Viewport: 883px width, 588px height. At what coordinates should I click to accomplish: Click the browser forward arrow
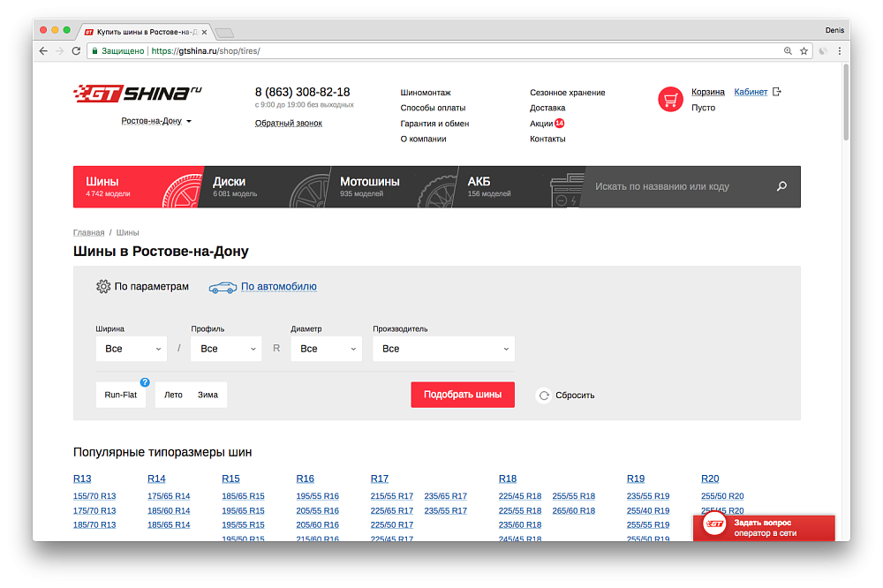(60, 50)
